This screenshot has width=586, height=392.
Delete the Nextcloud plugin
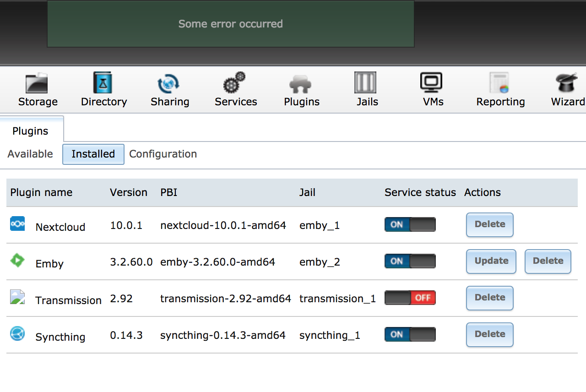pyautogui.click(x=490, y=224)
